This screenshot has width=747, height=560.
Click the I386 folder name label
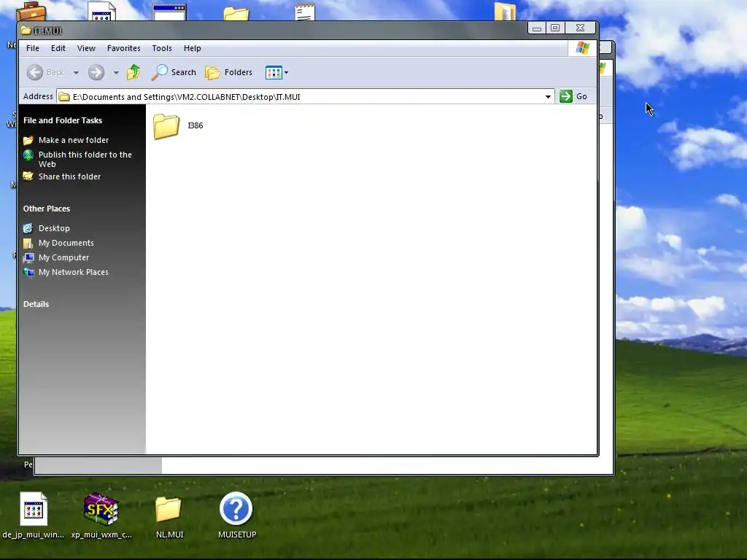(x=196, y=125)
